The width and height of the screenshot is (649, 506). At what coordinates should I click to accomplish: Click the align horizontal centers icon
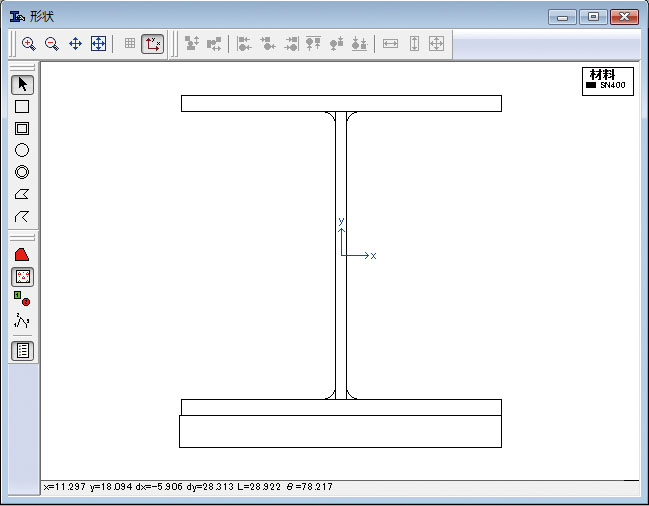tap(268, 43)
